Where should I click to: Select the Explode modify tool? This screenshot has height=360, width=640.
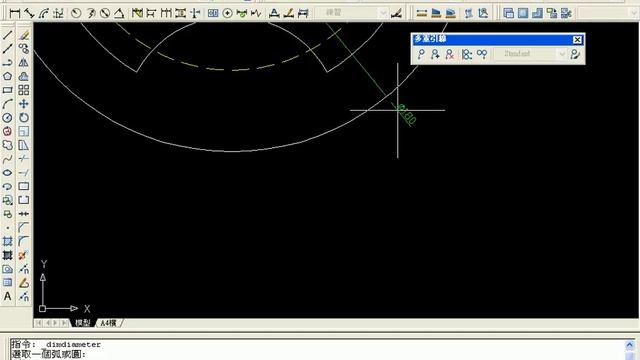click(x=24, y=255)
